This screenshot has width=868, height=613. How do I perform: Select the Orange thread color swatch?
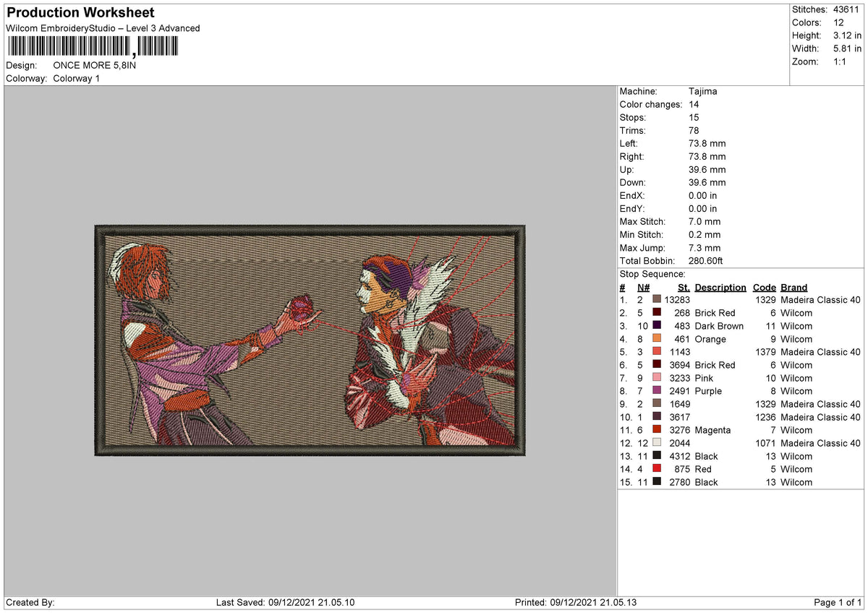click(x=657, y=339)
